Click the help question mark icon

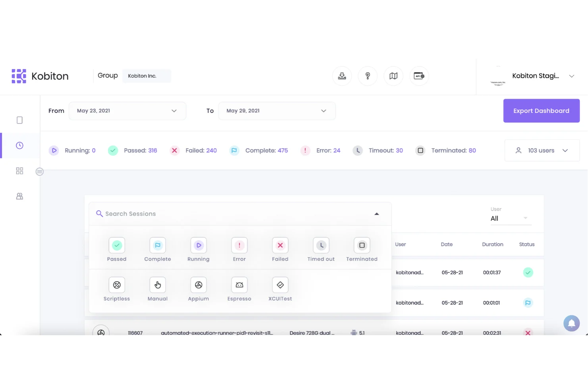click(x=367, y=76)
